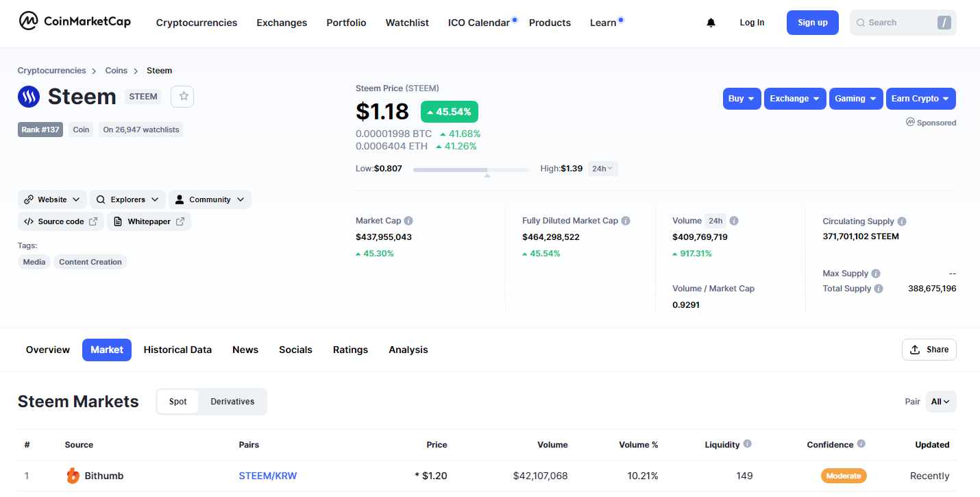Open the Learn nav menu
The image size is (980, 497).
point(603,23)
